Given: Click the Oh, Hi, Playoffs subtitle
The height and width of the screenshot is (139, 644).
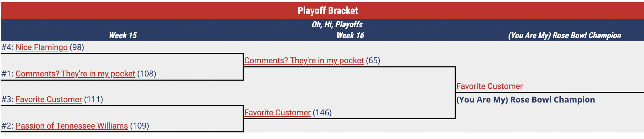Looking at the screenshot, I should pyautogui.click(x=337, y=24).
